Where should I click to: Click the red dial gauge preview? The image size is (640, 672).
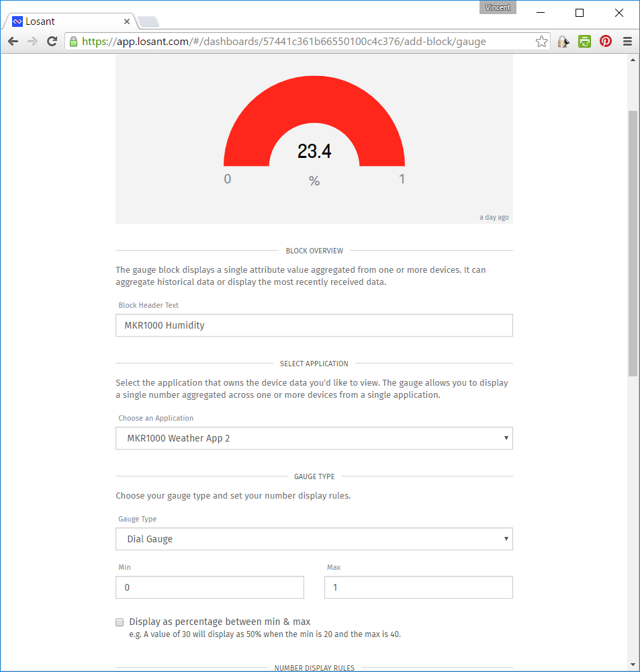pos(314,101)
